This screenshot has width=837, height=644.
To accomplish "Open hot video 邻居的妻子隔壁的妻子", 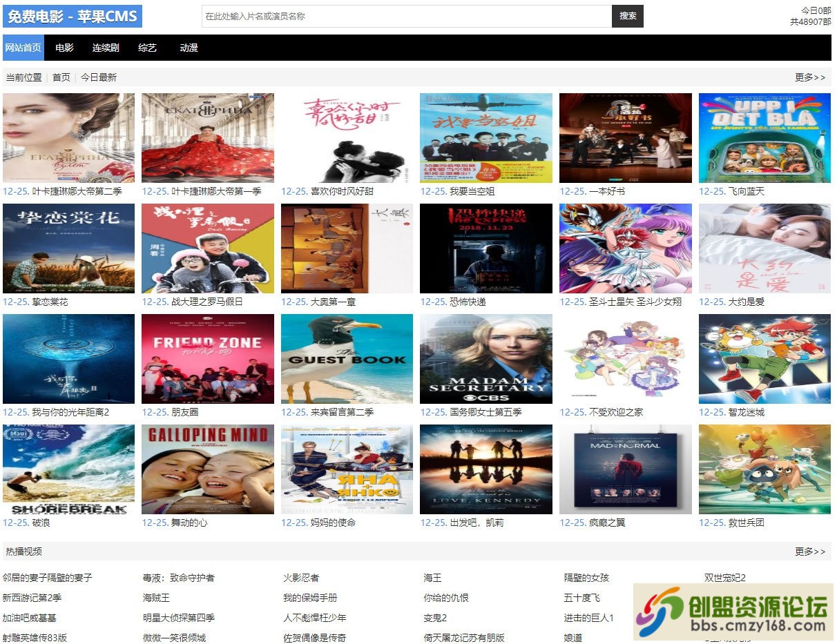I will [47, 578].
